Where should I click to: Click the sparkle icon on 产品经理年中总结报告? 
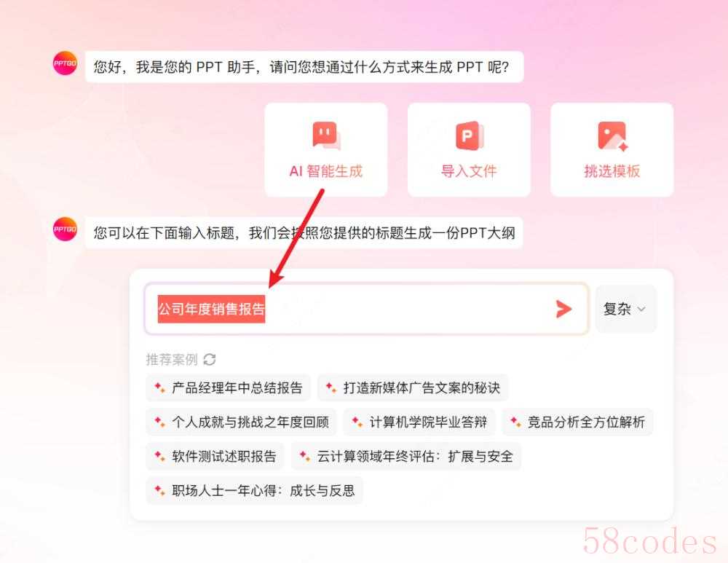point(159,387)
